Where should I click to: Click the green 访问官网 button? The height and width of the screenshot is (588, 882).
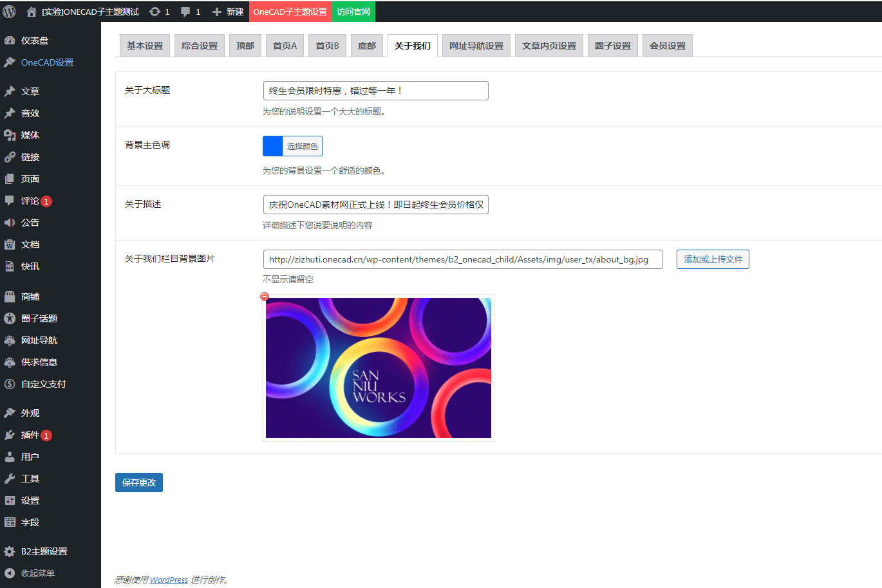pos(353,12)
